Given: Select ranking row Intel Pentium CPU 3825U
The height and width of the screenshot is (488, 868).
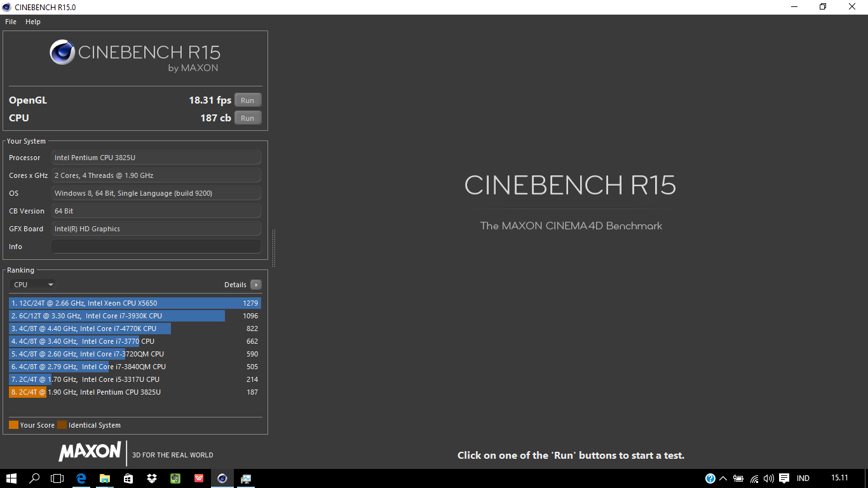Looking at the screenshot, I should 135,392.
